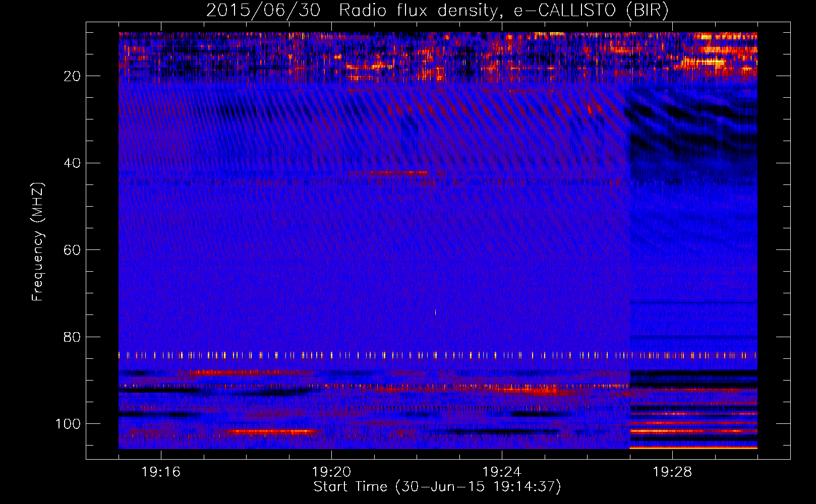Click the 'Start Time (30-Jun-15 19:14:37)' label
The height and width of the screenshot is (504, 816).
pos(437,487)
